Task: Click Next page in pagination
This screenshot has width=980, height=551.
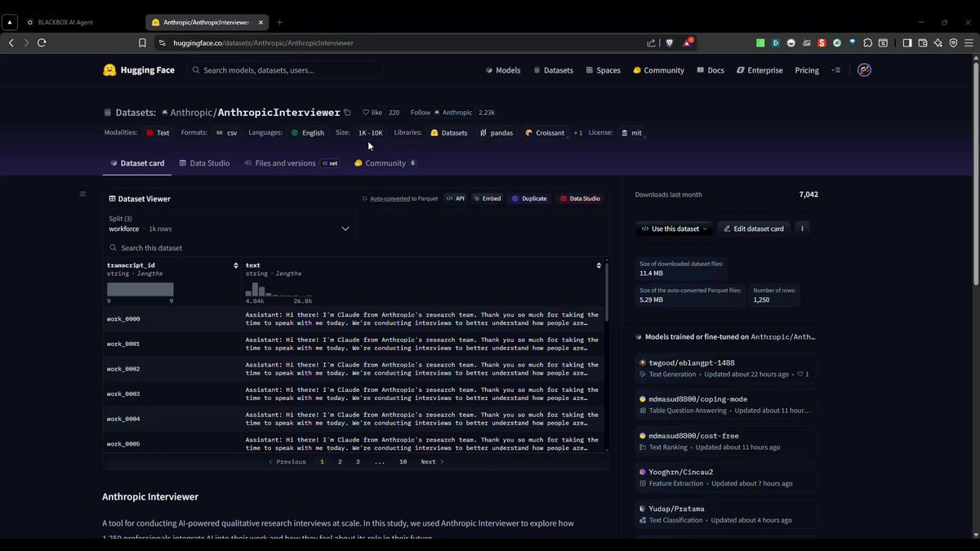Action: coord(432,462)
